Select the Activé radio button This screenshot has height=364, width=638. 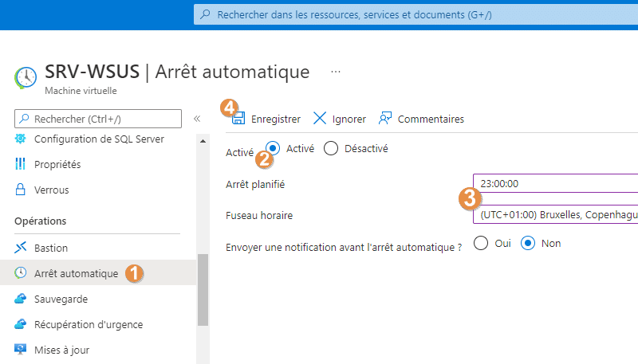[x=273, y=148]
